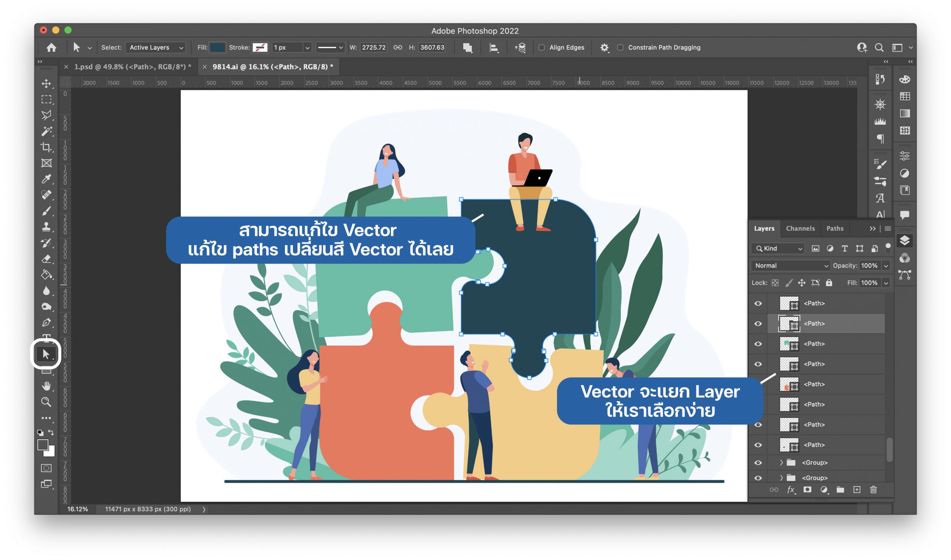Select the Eyedropper tool
This screenshot has width=951, height=560.
46,179
